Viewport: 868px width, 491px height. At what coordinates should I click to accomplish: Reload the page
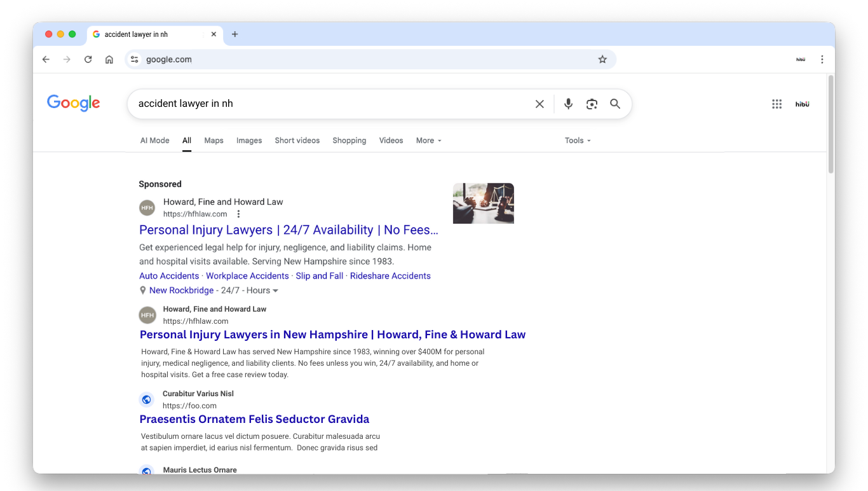pyautogui.click(x=88, y=59)
